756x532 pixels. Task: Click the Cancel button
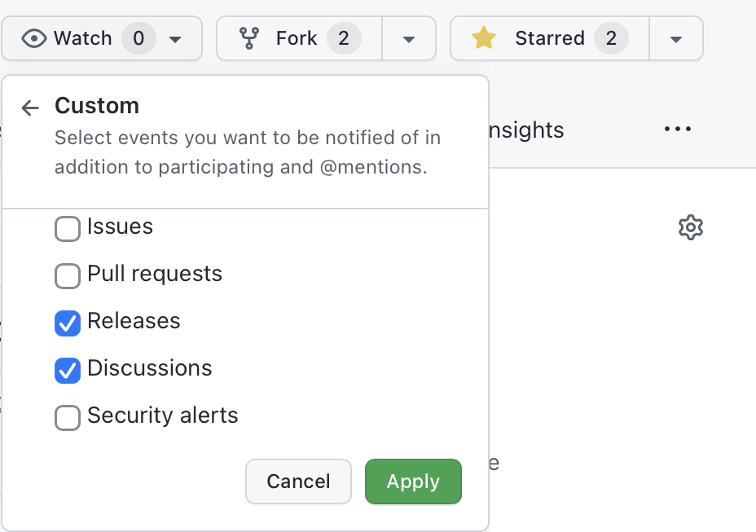[x=298, y=481]
